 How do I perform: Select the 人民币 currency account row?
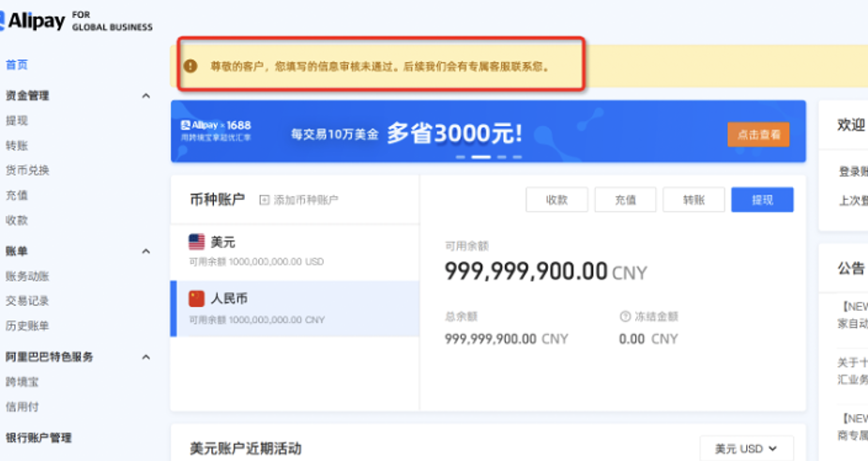click(295, 309)
